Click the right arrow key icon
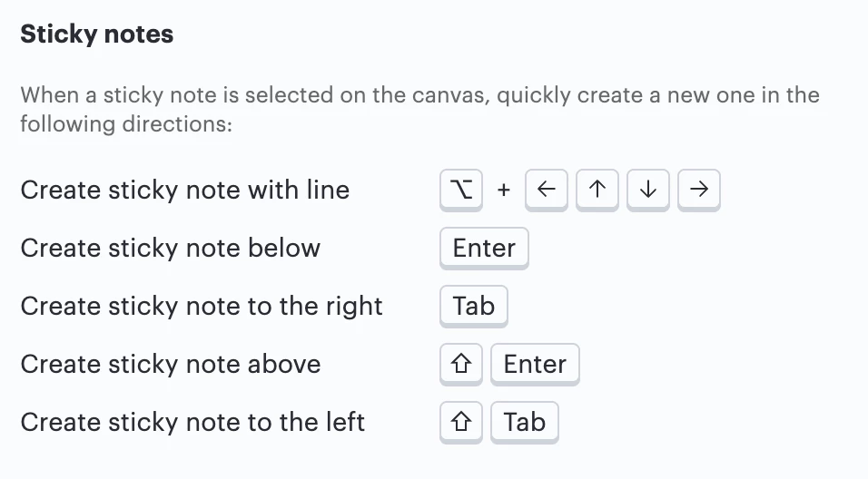The height and width of the screenshot is (479, 868). click(x=698, y=190)
